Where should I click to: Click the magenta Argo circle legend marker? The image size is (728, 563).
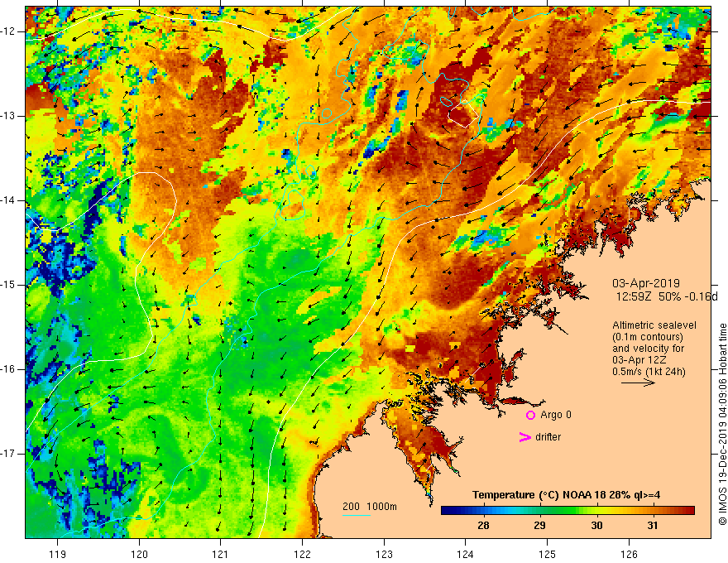530,416
